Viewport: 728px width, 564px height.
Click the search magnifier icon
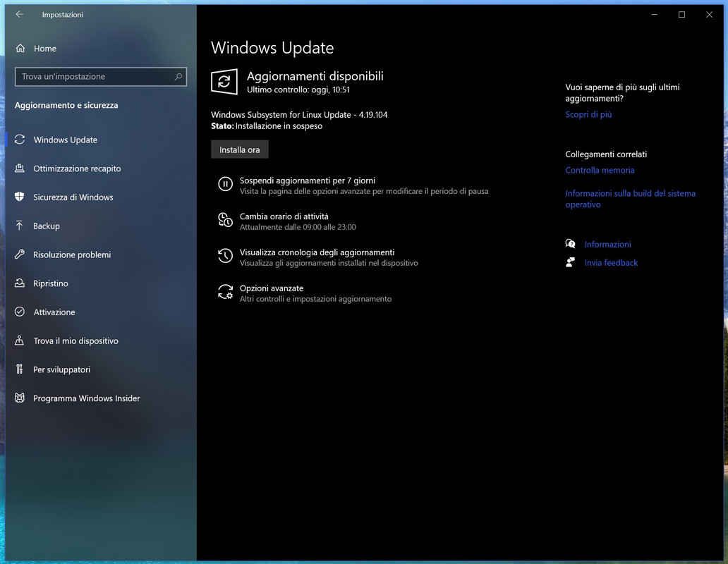[178, 77]
